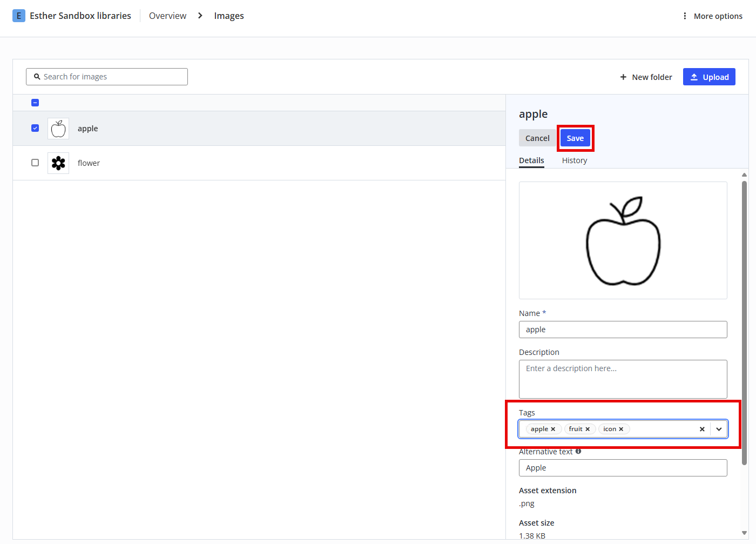This screenshot has height=544, width=756.
Task: Click the '.png' asset extension value
Action: click(526, 503)
